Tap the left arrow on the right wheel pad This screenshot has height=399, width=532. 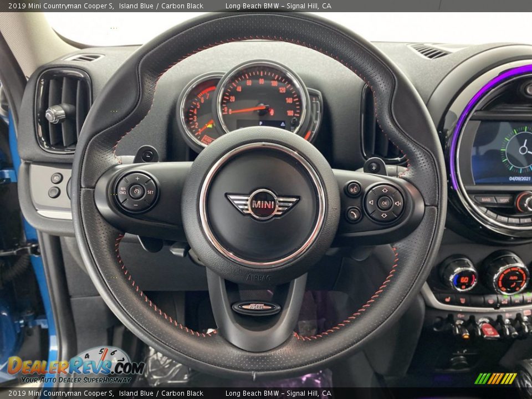(371, 203)
